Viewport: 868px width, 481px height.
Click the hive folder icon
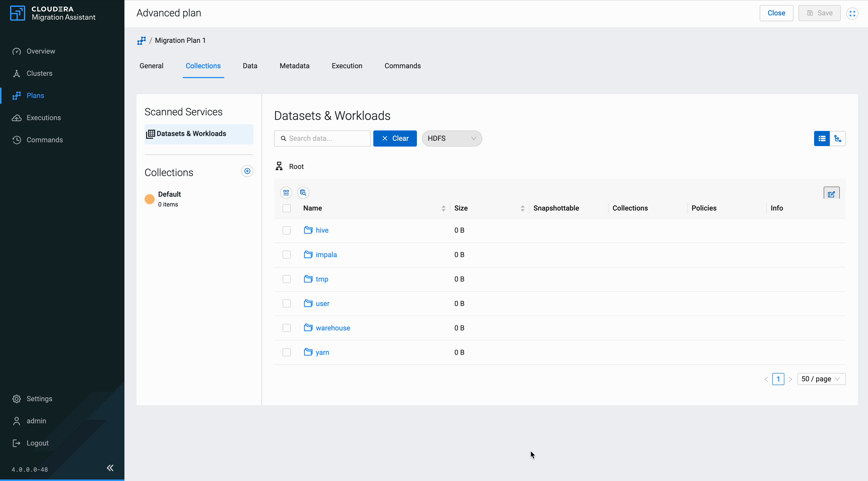coord(308,230)
